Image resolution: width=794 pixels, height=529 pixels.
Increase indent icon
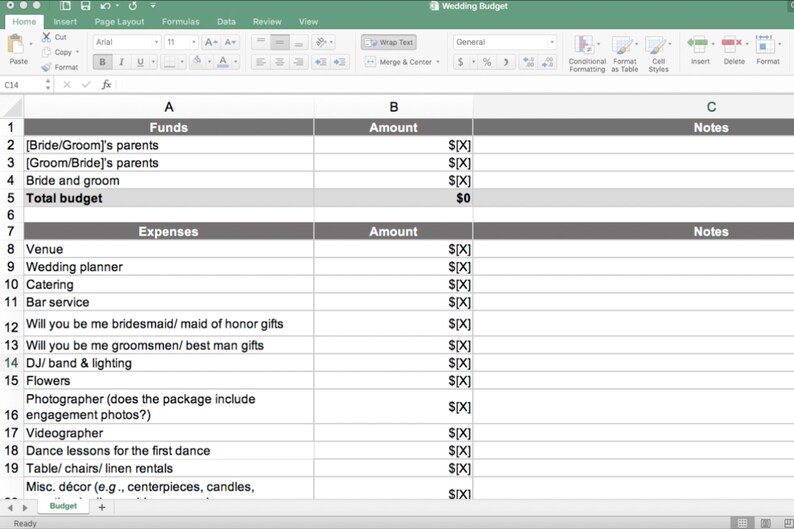pos(340,62)
